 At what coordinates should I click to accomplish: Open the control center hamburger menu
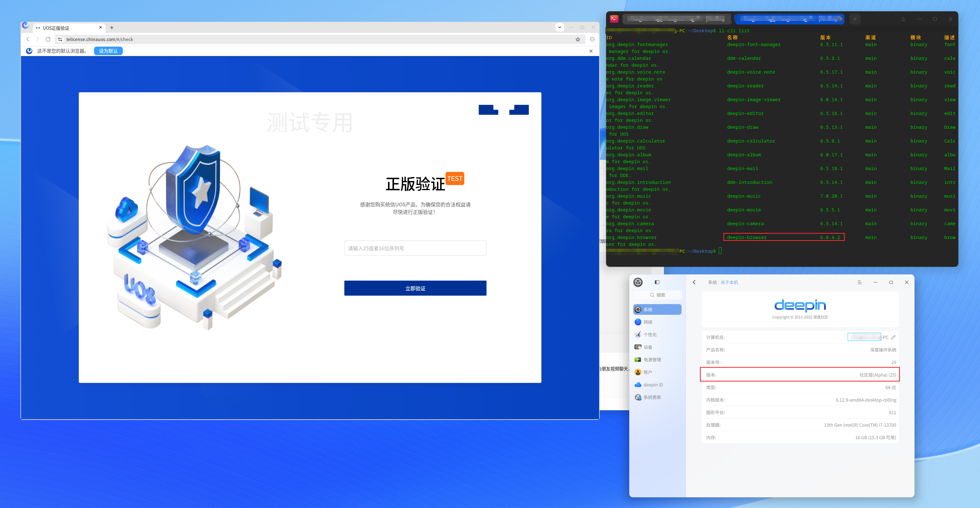pyautogui.click(x=859, y=283)
